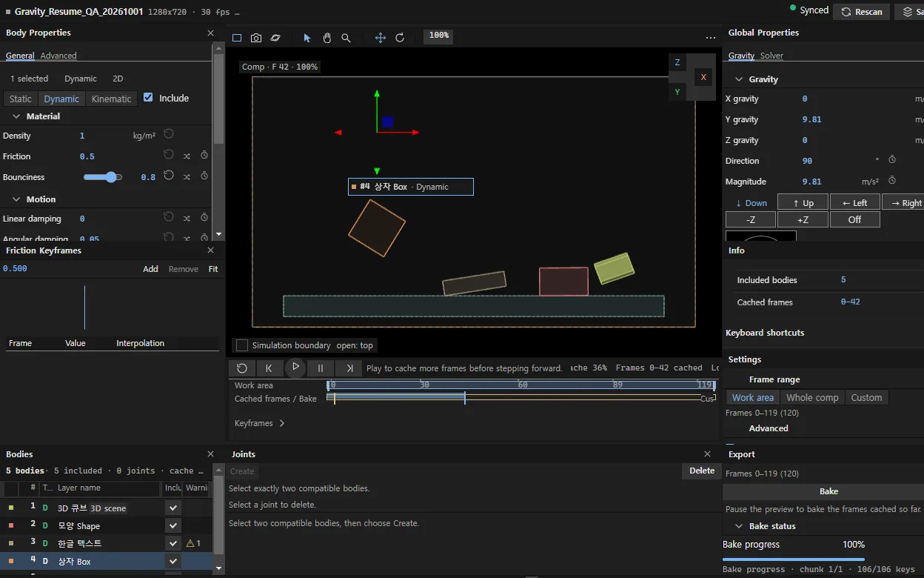Reset simulation with the loop-back button
Viewport: 924px width, 578px height.
pos(242,368)
